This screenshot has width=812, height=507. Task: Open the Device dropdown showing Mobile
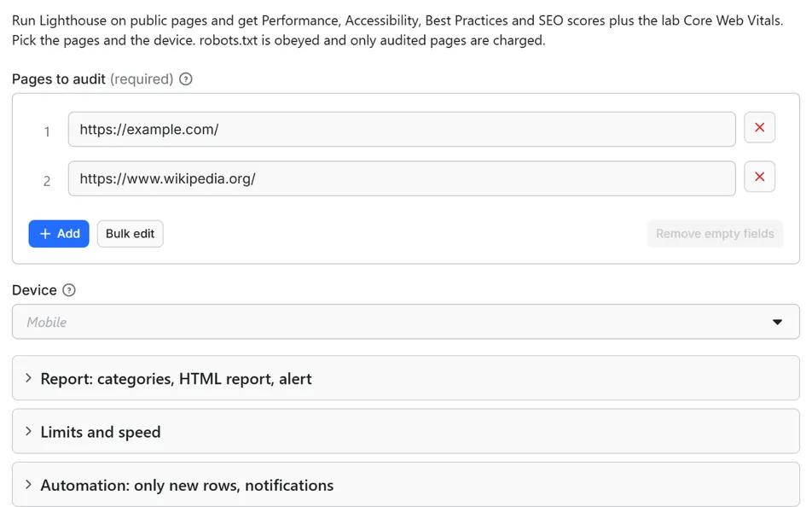(x=405, y=322)
